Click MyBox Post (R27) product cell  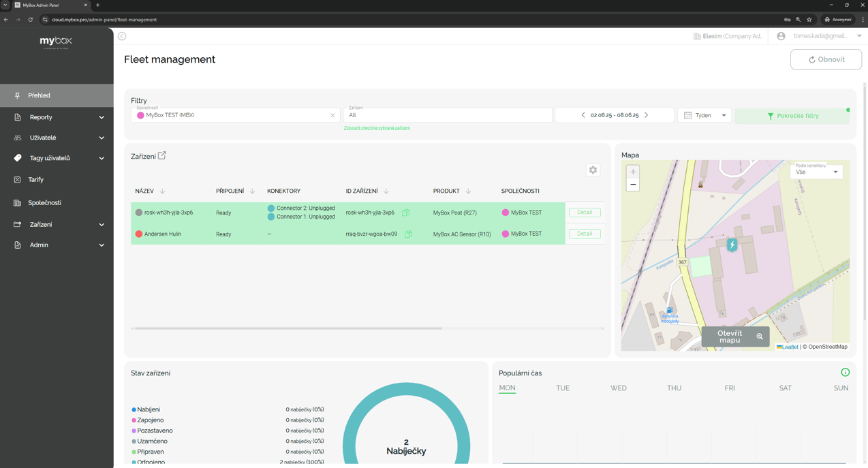coord(455,213)
